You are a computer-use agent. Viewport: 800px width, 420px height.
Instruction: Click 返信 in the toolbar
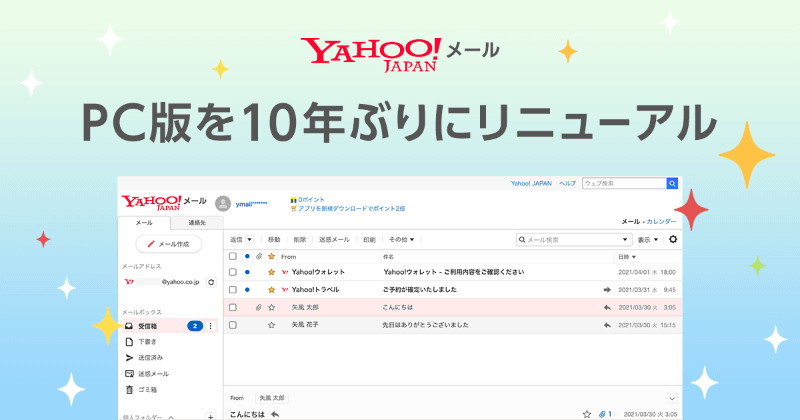pos(236,239)
